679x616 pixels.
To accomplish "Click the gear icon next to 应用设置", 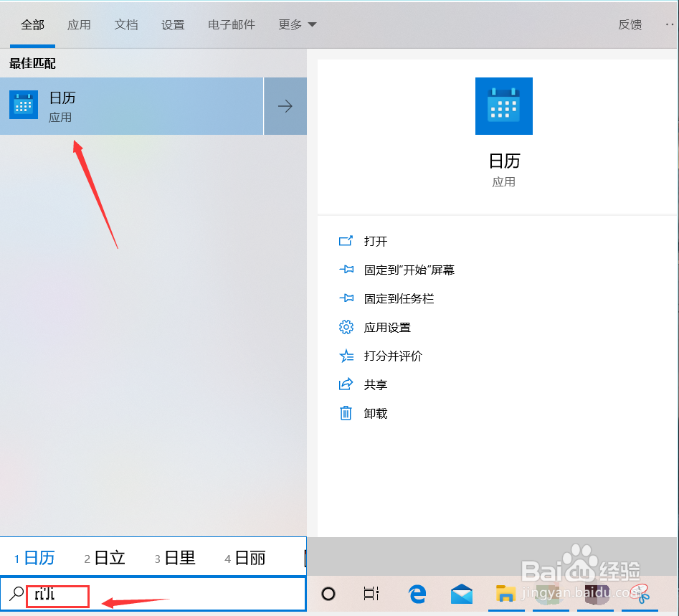I will 346,327.
